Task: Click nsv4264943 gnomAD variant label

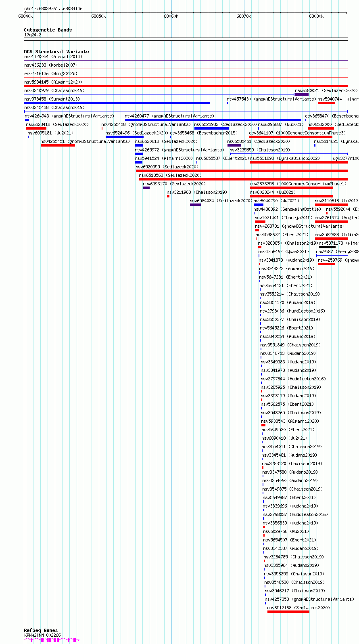Action: 69,116
